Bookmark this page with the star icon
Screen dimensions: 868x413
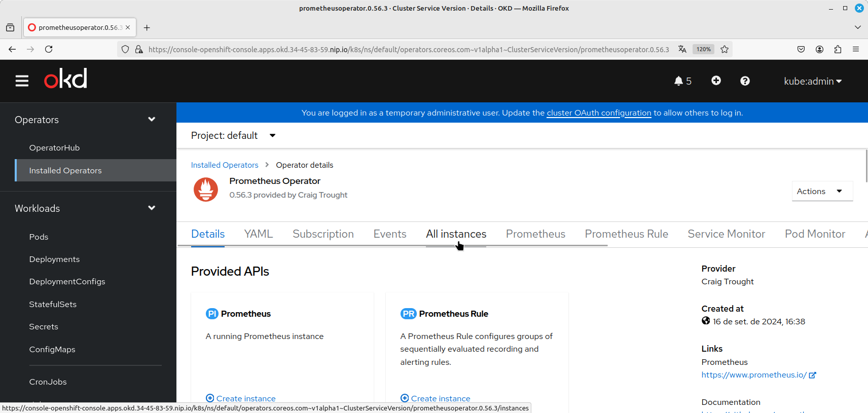(725, 49)
